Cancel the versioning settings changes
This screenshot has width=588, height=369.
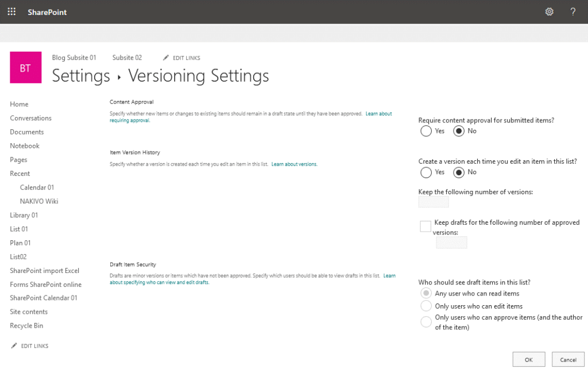pyautogui.click(x=567, y=359)
